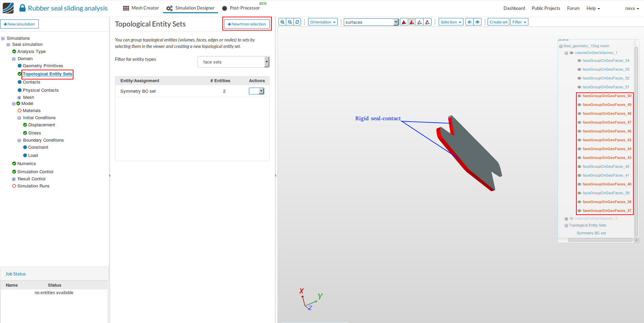Open the Topological Entity Sets tree link
644x323 pixels.
47,74
